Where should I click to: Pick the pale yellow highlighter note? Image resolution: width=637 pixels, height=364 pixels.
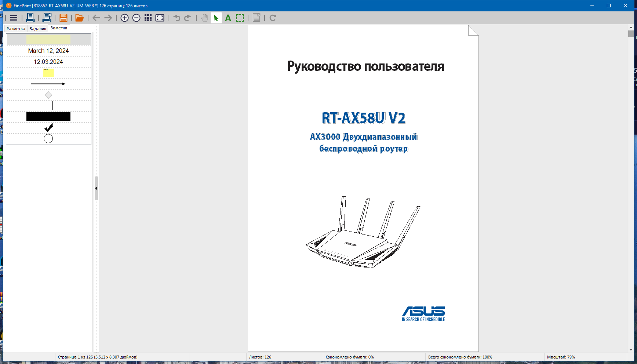(x=48, y=39)
